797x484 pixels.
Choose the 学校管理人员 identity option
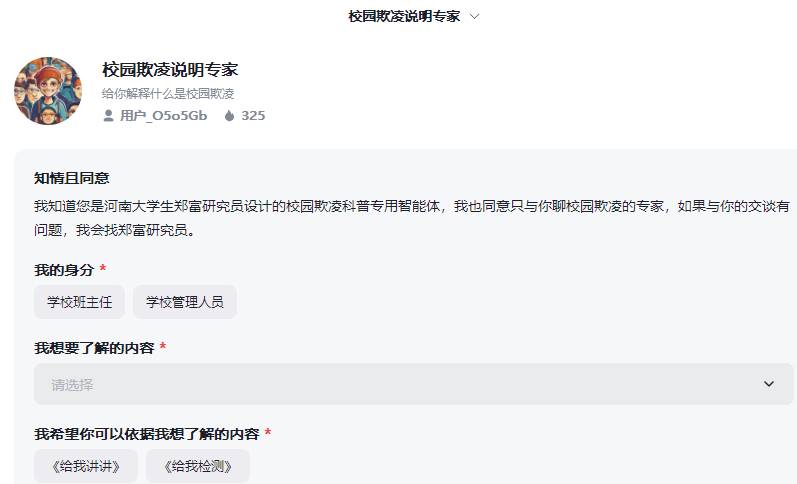tap(185, 302)
